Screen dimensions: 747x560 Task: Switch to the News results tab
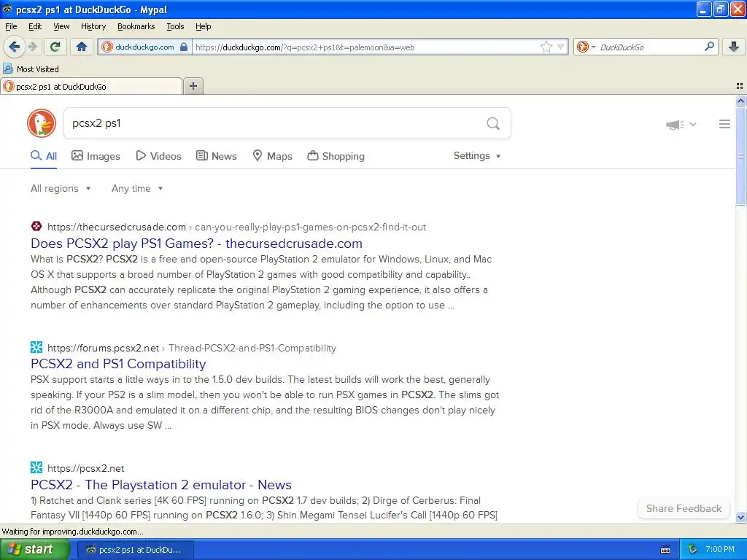point(216,156)
